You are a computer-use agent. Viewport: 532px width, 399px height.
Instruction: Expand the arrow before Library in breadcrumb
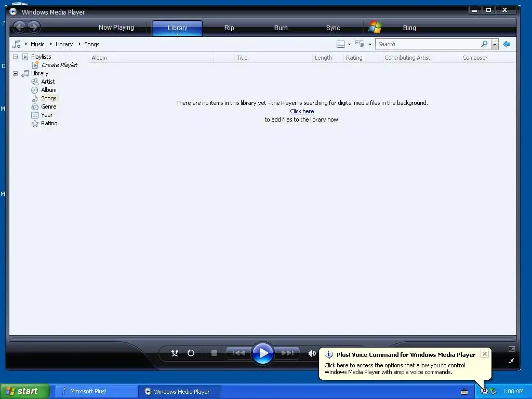coord(51,44)
